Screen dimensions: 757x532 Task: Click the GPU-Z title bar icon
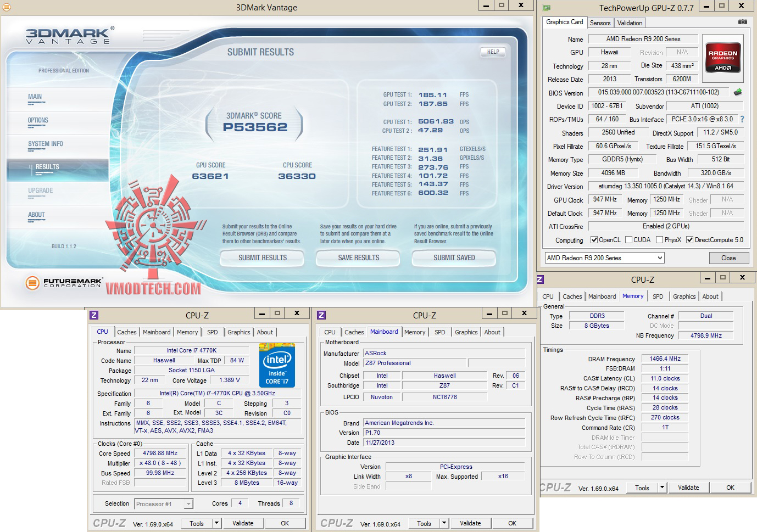click(x=547, y=8)
